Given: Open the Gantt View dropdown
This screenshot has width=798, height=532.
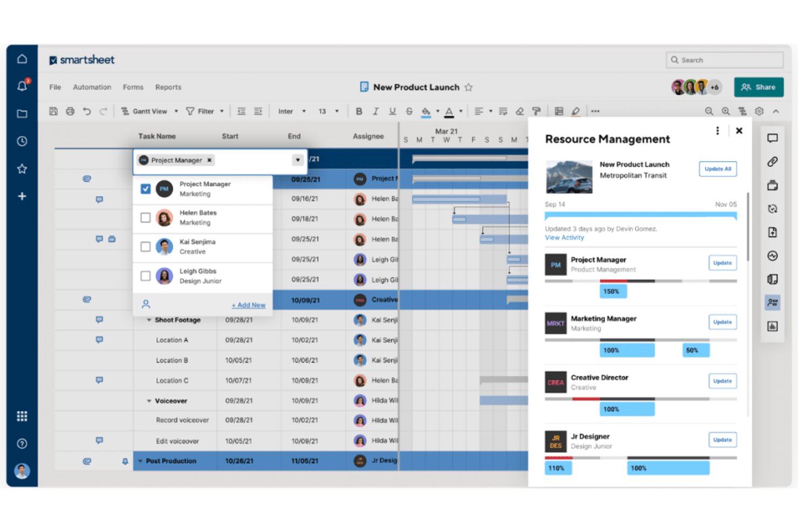Looking at the screenshot, I should pyautogui.click(x=149, y=111).
